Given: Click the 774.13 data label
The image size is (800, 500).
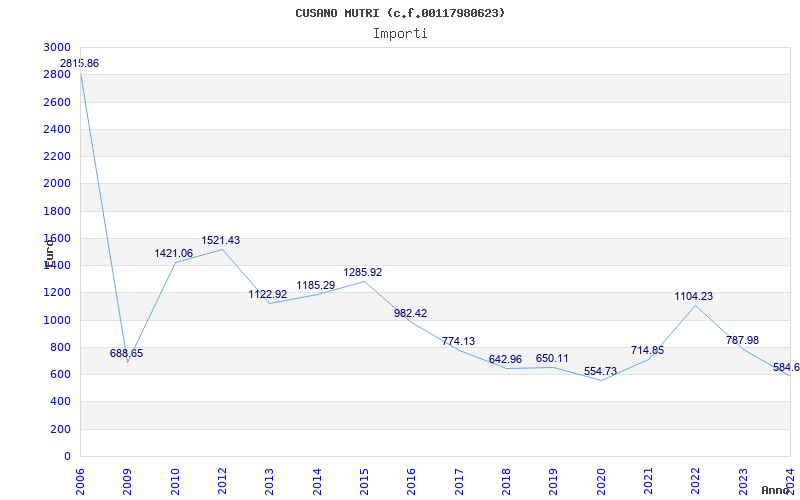Looking at the screenshot, I should pyautogui.click(x=458, y=341).
